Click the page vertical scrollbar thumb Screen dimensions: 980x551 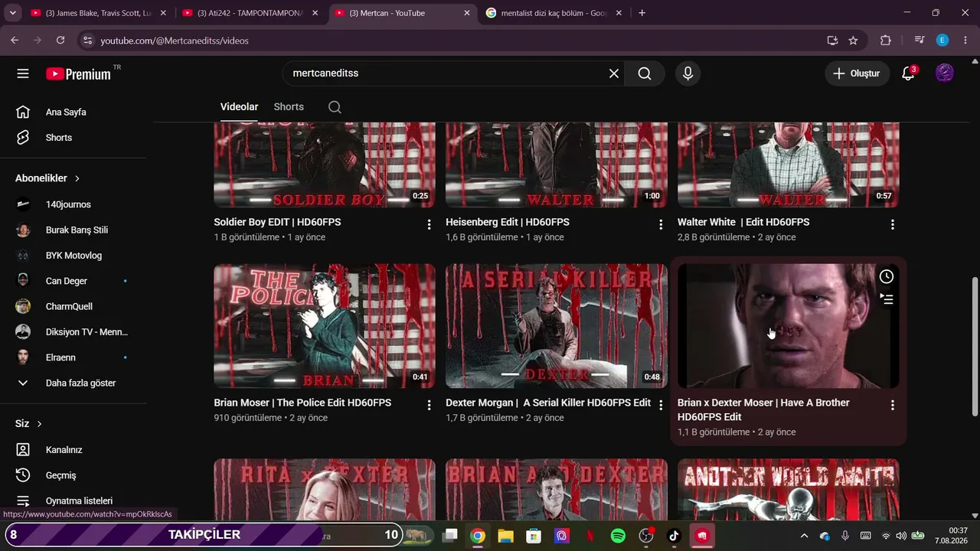pos(975,346)
